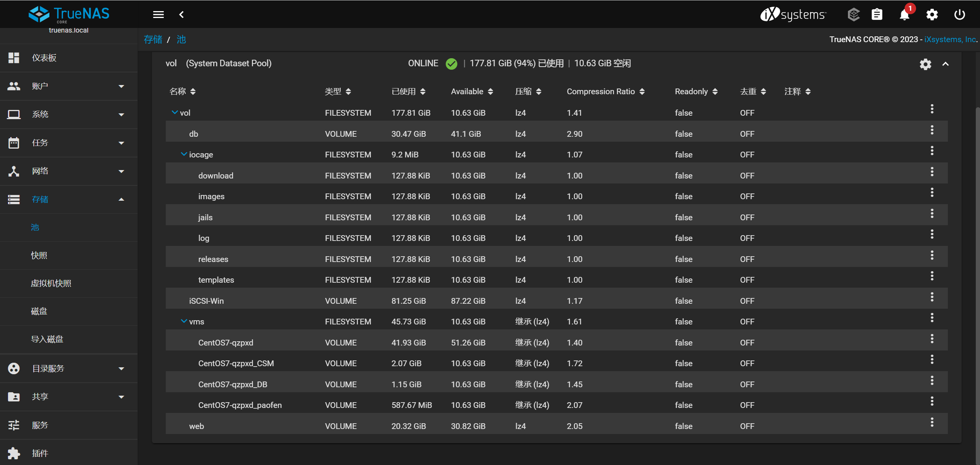The image size is (980, 465).
Task: Click the alerts bell icon
Action: click(x=904, y=15)
